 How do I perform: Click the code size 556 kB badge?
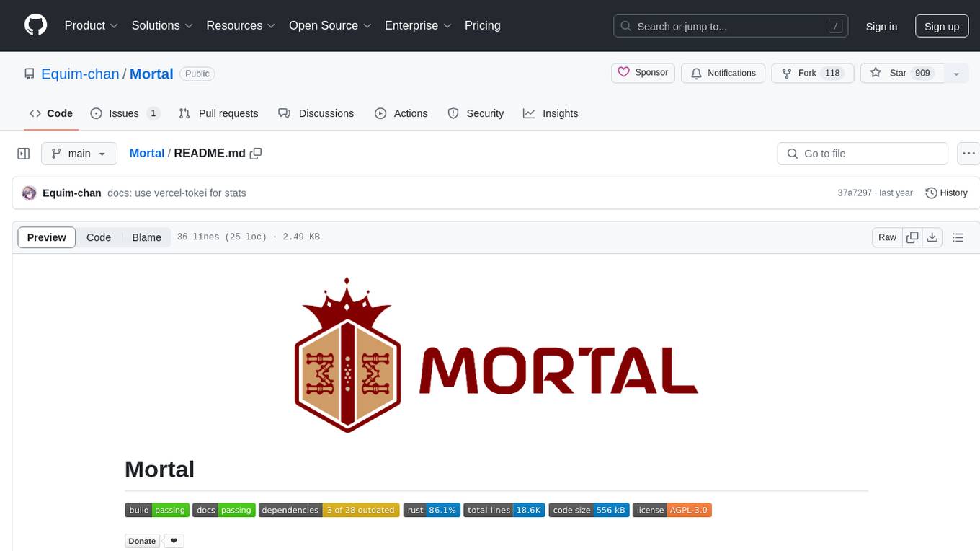click(x=589, y=510)
